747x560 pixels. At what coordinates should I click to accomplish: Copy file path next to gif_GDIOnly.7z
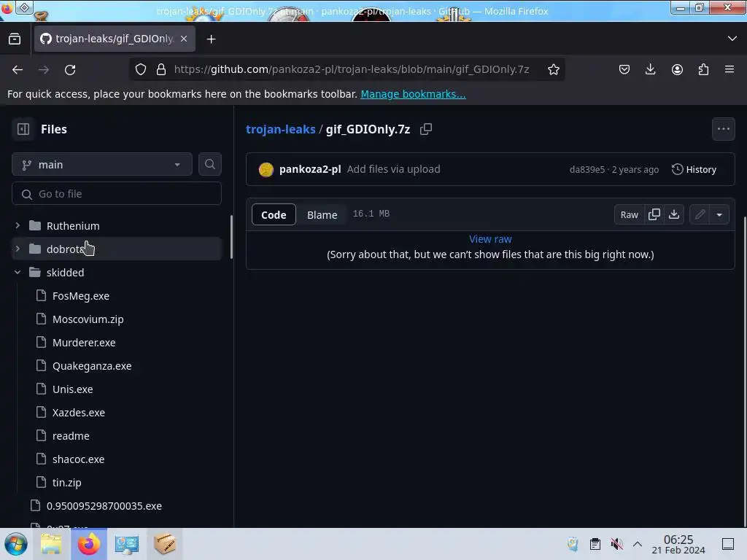pyautogui.click(x=426, y=129)
